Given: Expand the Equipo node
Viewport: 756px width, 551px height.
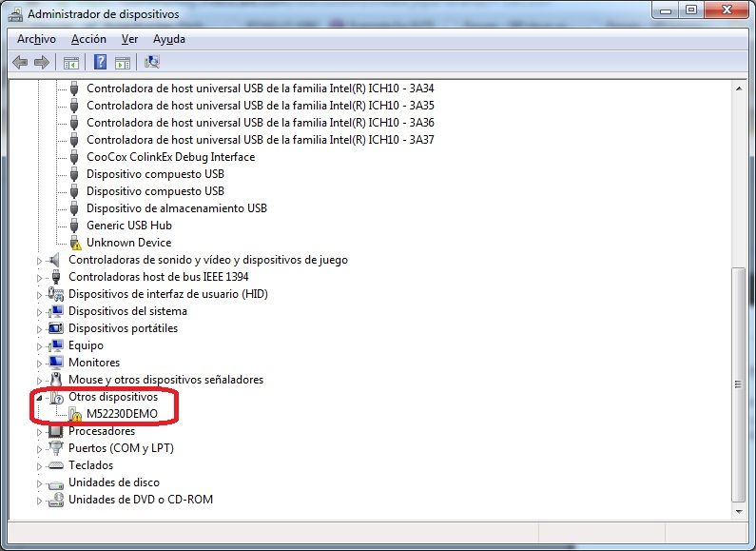Looking at the screenshot, I should [40, 346].
